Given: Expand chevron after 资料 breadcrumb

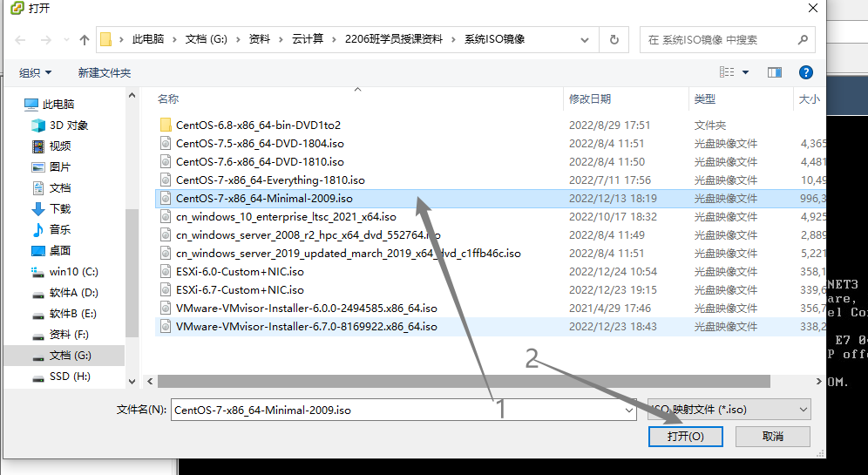Looking at the screenshot, I should coord(281,39).
